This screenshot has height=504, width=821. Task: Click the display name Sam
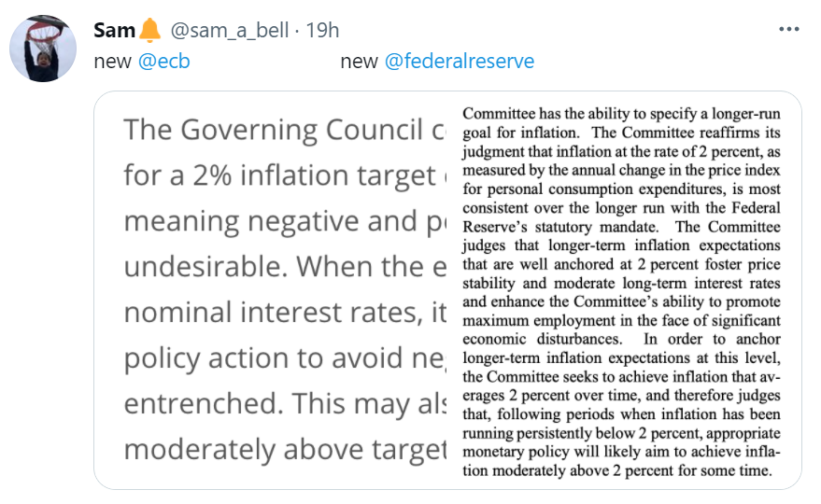pyautogui.click(x=114, y=30)
